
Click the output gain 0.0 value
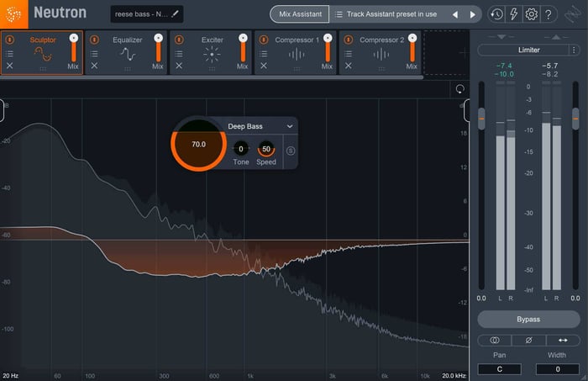575,299
